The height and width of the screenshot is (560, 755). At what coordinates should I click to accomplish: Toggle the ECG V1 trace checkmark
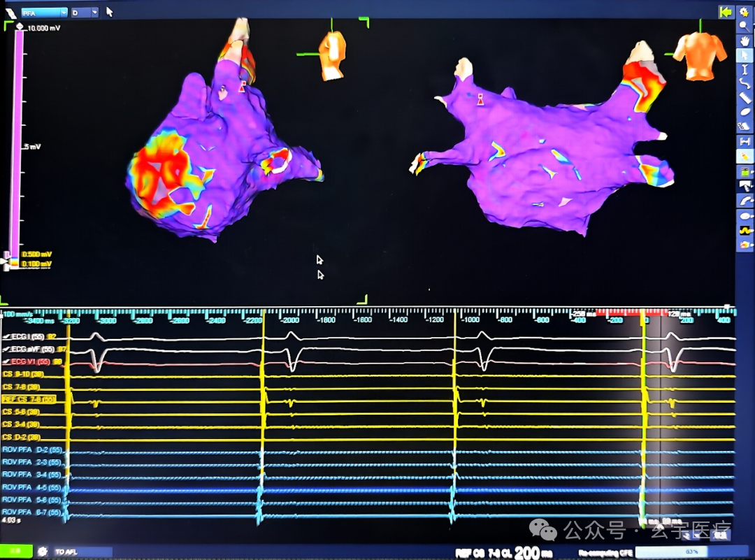(6, 361)
